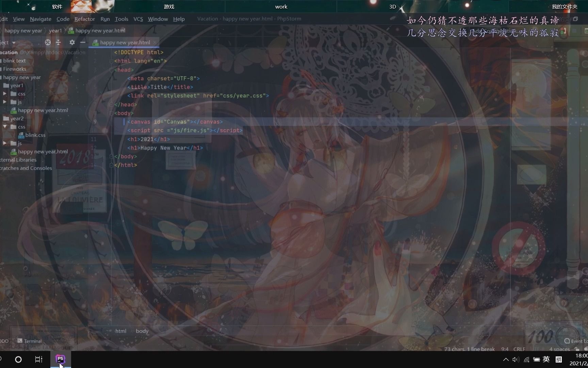Select Scratches and Consoles in tree
The width and height of the screenshot is (588, 368).
[x=26, y=168]
